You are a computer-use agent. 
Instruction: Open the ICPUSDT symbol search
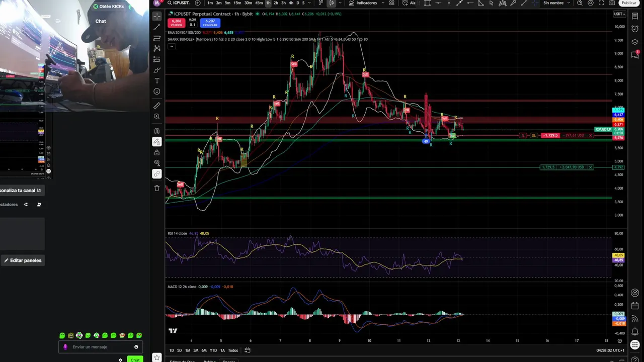pyautogui.click(x=180, y=3)
